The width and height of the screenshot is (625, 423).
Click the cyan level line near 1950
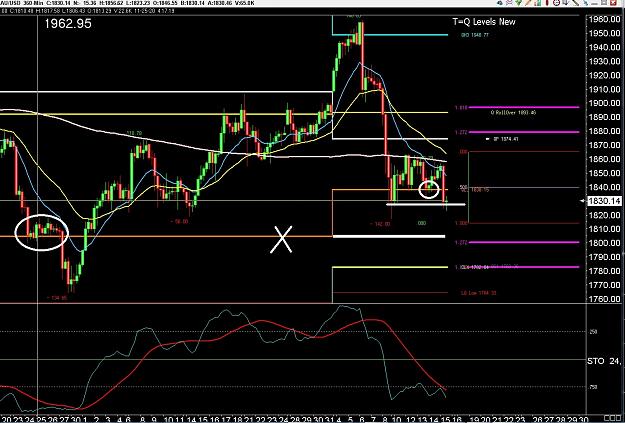(390, 35)
